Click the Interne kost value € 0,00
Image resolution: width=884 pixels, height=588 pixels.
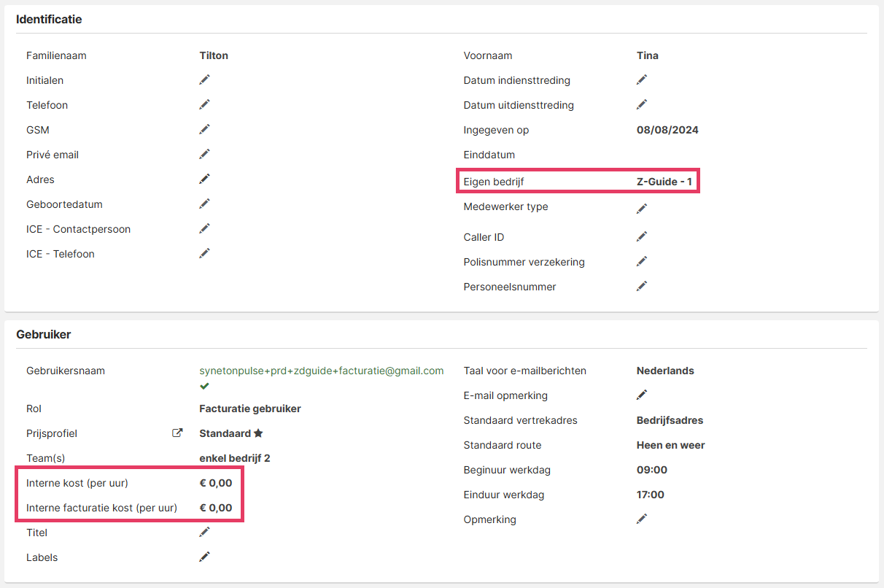pyautogui.click(x=216, y=483)
